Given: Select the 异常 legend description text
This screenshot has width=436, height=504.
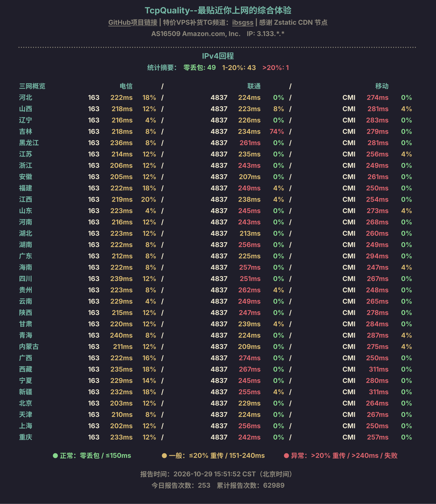Looking at the screenshot, I should (x=344, y=456).
